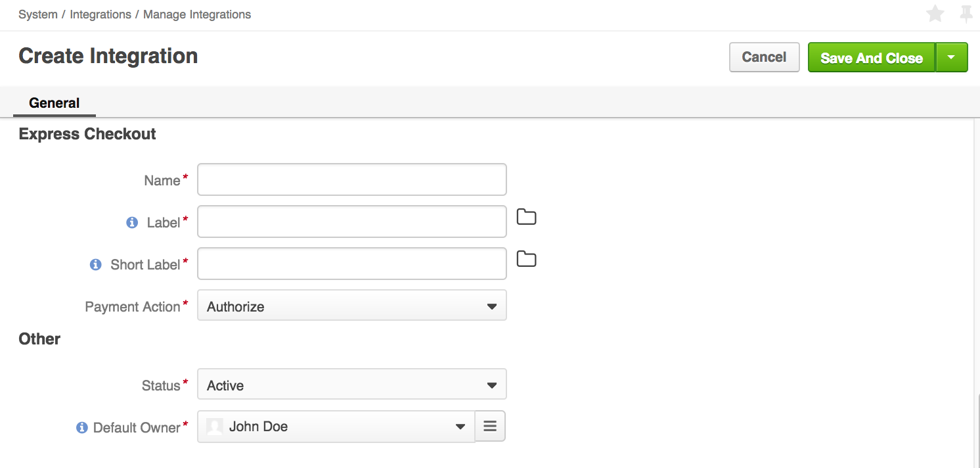Open the Default Owner dropdown
Screen dimensions: 980x468
[460, 426]
